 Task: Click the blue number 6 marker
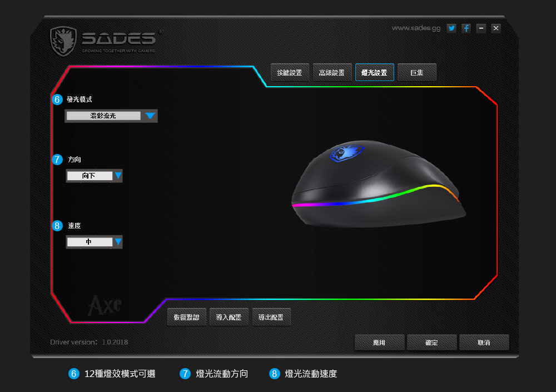tap(57, 100)
